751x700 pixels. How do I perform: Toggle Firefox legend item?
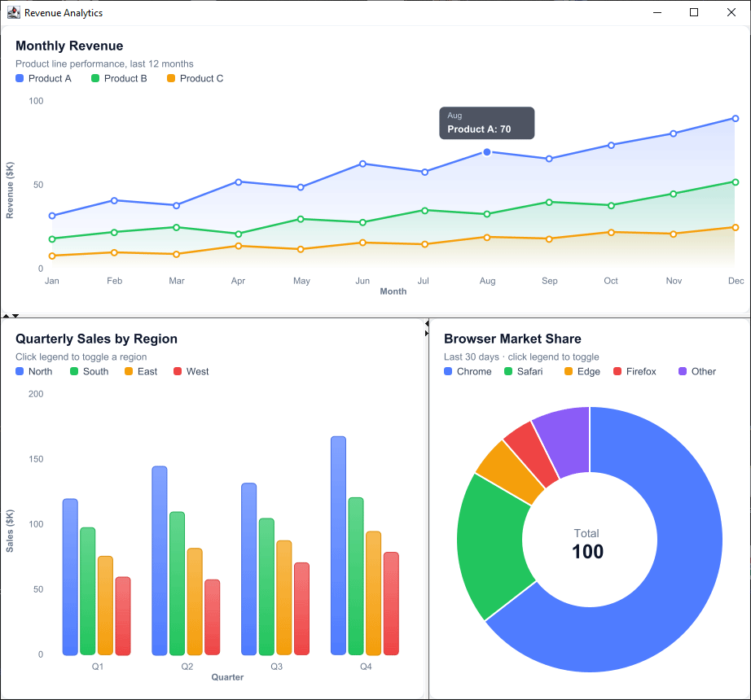[x=635, y=371]
